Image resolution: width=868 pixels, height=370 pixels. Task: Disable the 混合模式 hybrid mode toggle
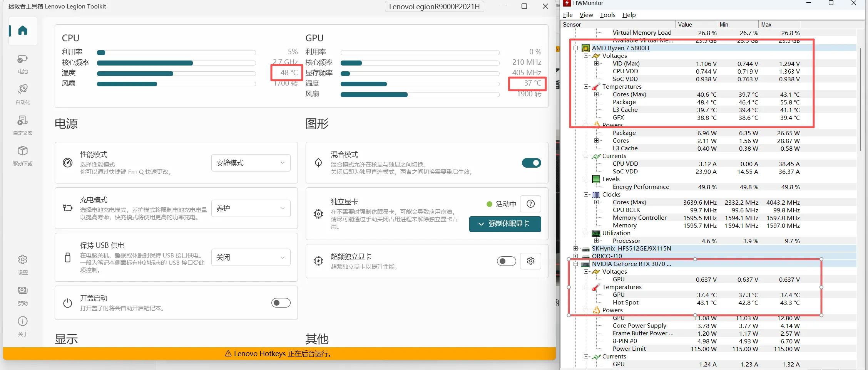pos(531,163)
